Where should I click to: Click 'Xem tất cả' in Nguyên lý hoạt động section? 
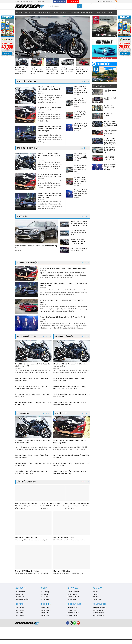coord(84,262)
